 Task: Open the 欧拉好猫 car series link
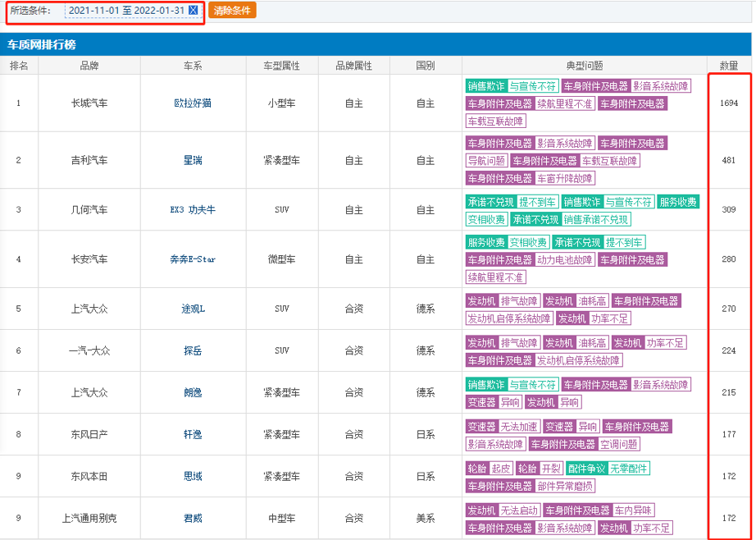(x=193, y=103)
